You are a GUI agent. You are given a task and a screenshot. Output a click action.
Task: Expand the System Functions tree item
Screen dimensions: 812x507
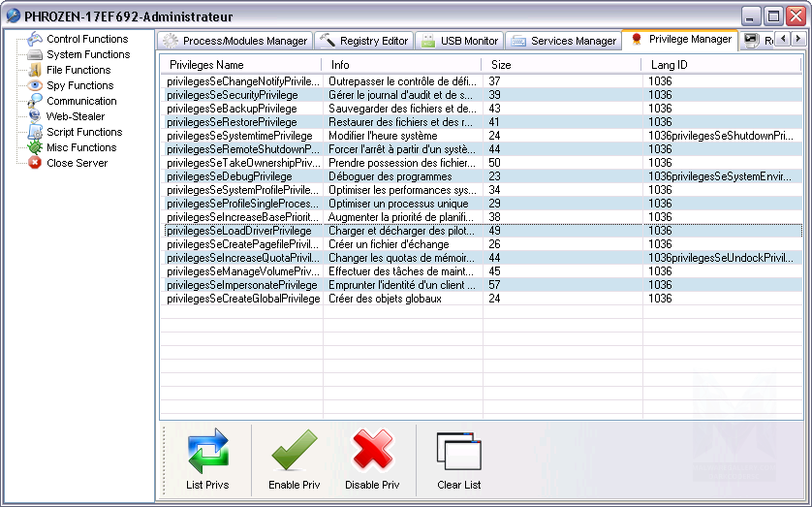(87, 54)
